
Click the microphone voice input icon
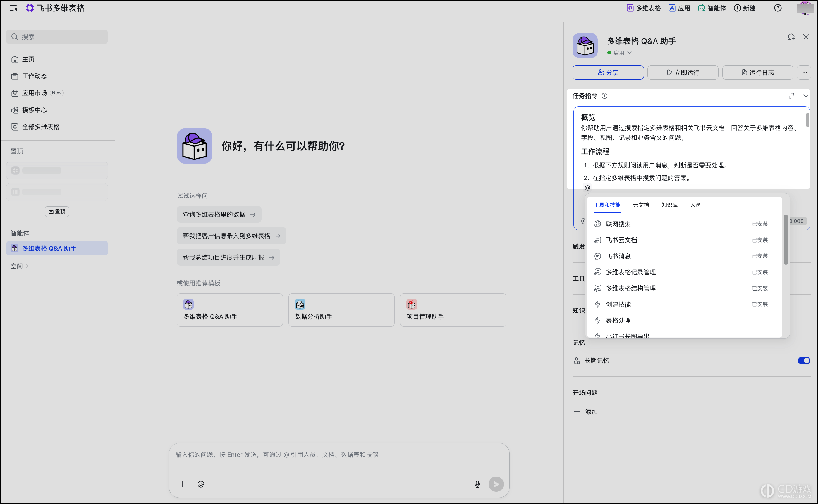tap(477, 484)
